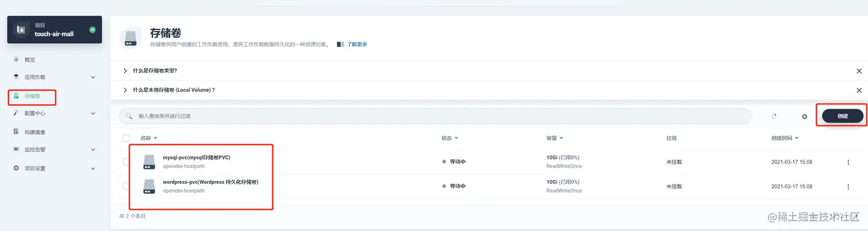
Task: Click the 挂载 column header
Action: click(x=671, y=138)
